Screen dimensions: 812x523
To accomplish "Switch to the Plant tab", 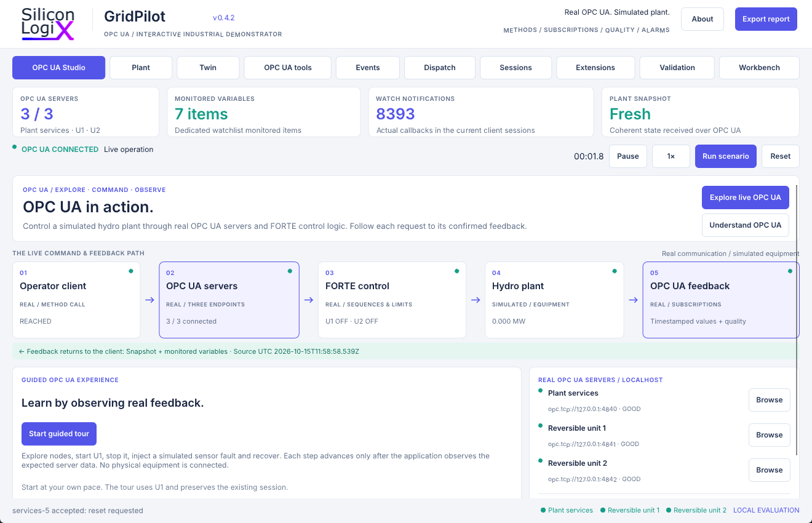I will coord(141,68).
